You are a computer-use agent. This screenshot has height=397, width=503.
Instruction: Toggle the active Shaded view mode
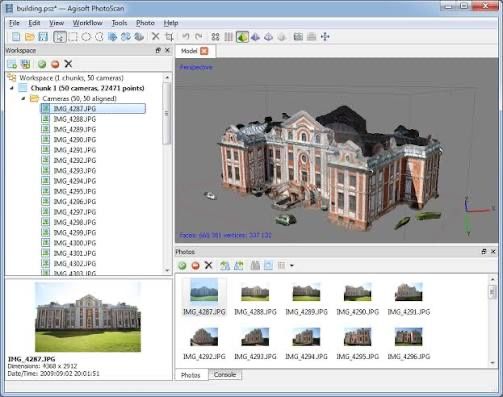pos(242,37)
